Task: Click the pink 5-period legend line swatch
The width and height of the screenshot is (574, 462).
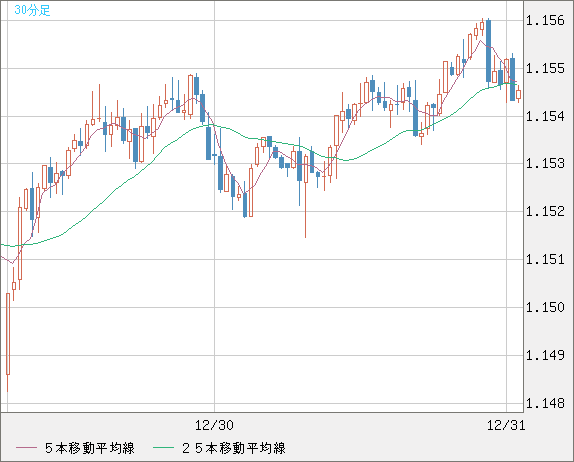Action: 26,448
